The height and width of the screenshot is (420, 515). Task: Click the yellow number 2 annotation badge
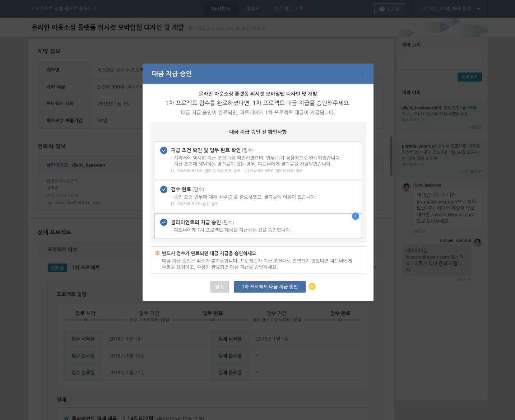[312, 286]
